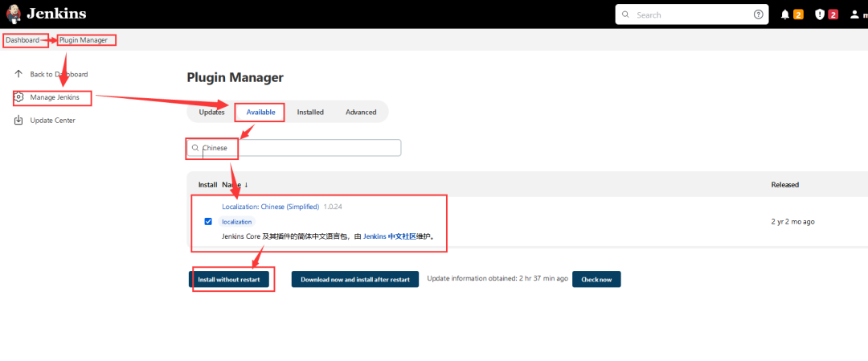The width and height of the screenshot is (868, 361).
Task: Click the Manage Jenkins gear icon
Action: (18, 97)
